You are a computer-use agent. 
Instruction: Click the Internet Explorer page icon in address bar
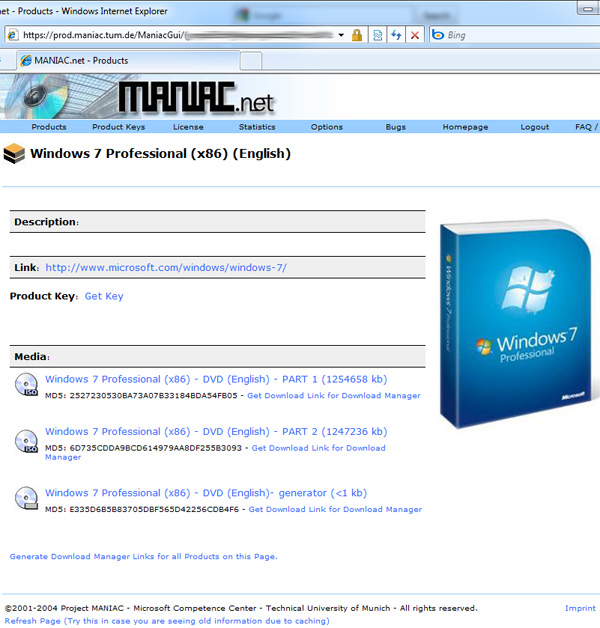(x=13, y=35)
